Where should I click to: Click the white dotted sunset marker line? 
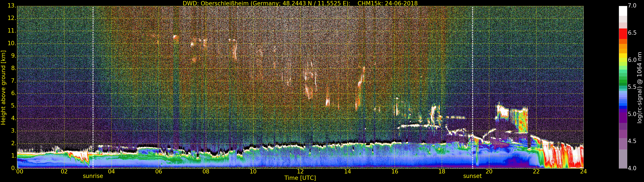pos(472,87)
